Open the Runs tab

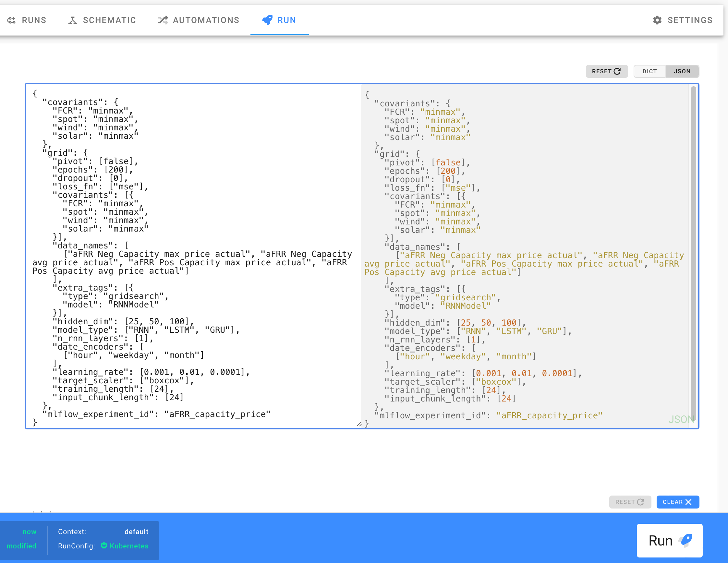point(27,20)
